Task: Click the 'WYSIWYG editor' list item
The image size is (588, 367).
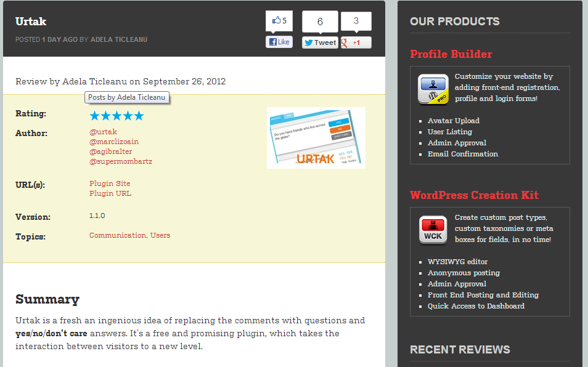Action: pos(457,262)
